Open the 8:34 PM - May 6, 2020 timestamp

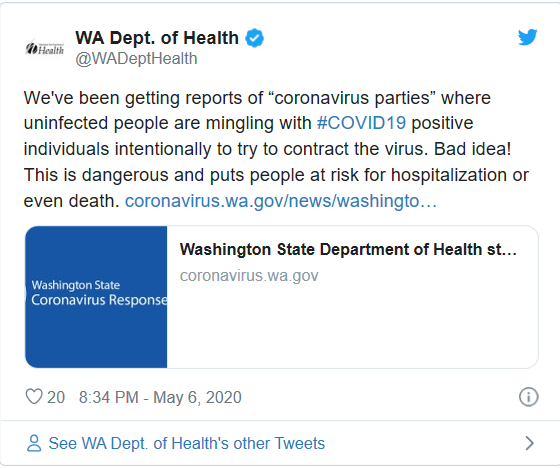coord(160,397)
